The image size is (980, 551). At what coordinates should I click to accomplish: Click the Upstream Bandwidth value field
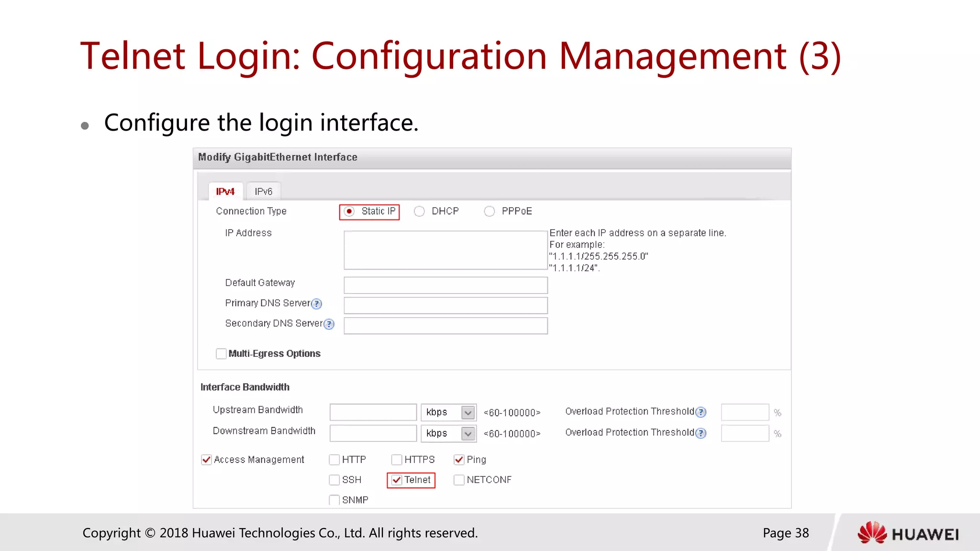click(x=373, y=412)
